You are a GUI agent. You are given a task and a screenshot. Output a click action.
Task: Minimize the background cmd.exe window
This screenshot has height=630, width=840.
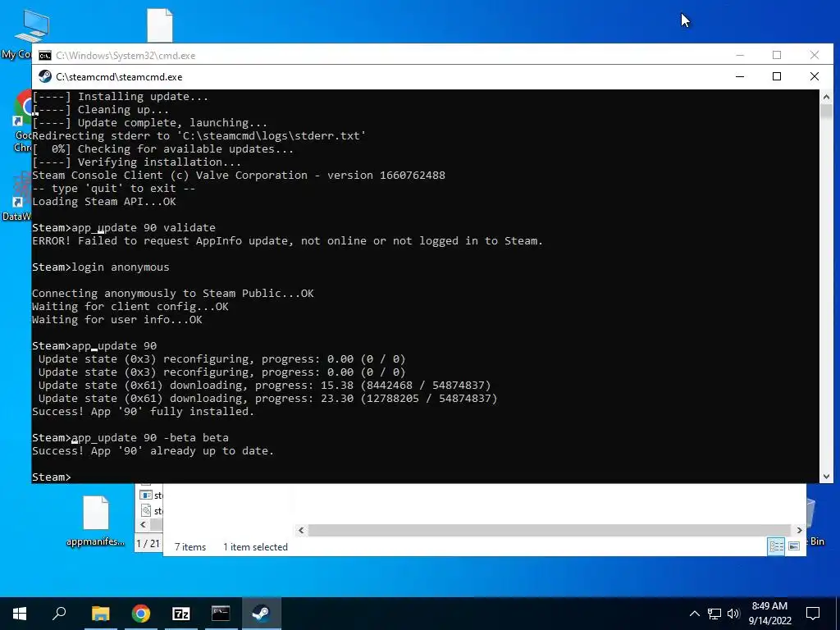coord(740,55)
